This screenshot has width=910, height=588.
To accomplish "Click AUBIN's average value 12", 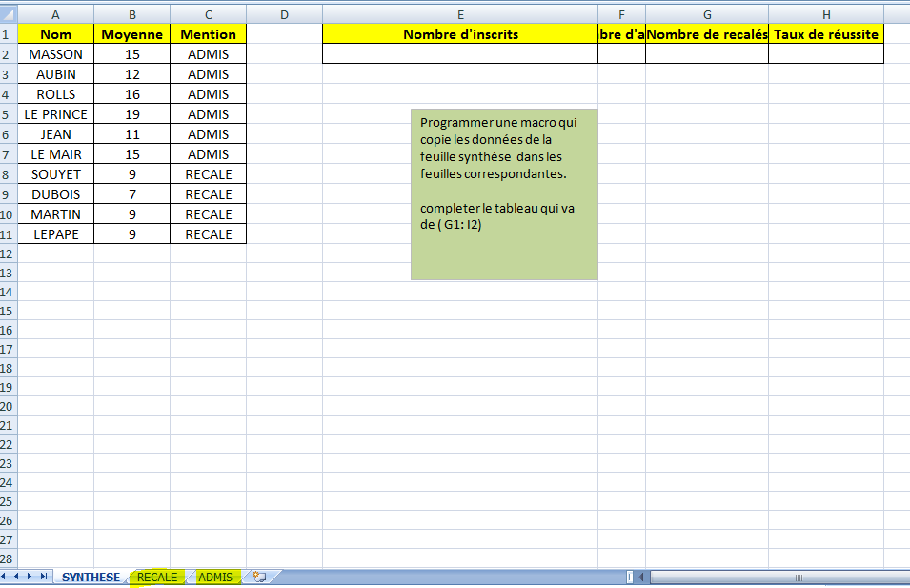I will (x=132, y=74).
